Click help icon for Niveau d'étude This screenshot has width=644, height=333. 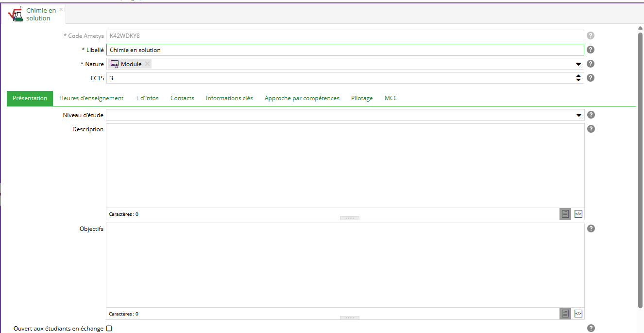click(591, 115)
